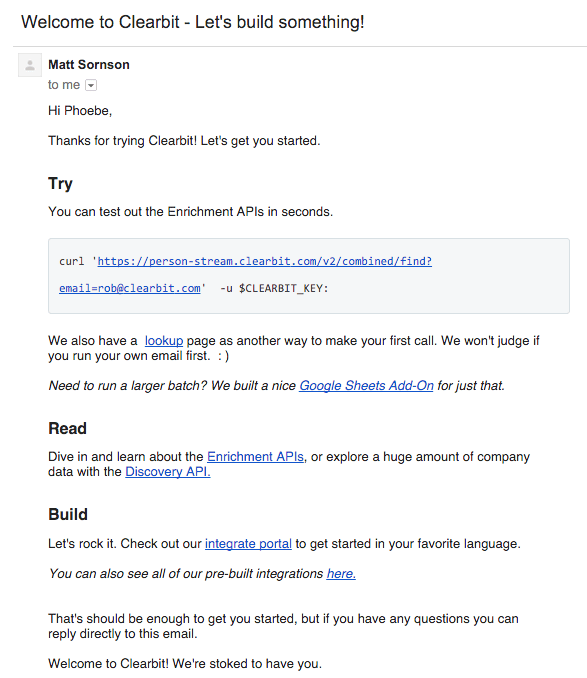Click the 'here.' pre-built integrations link
Image resolution: width=587 pixels, height=678 pixels.
coord(341,573)
